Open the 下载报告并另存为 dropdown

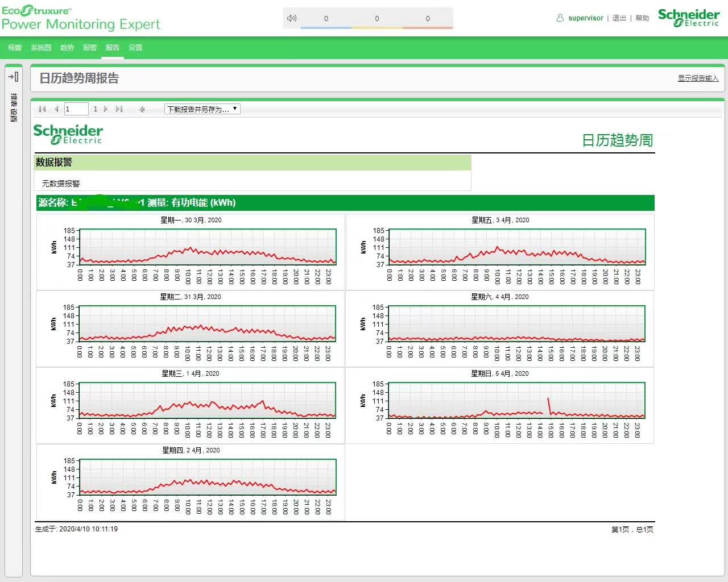tap(202, 109)
